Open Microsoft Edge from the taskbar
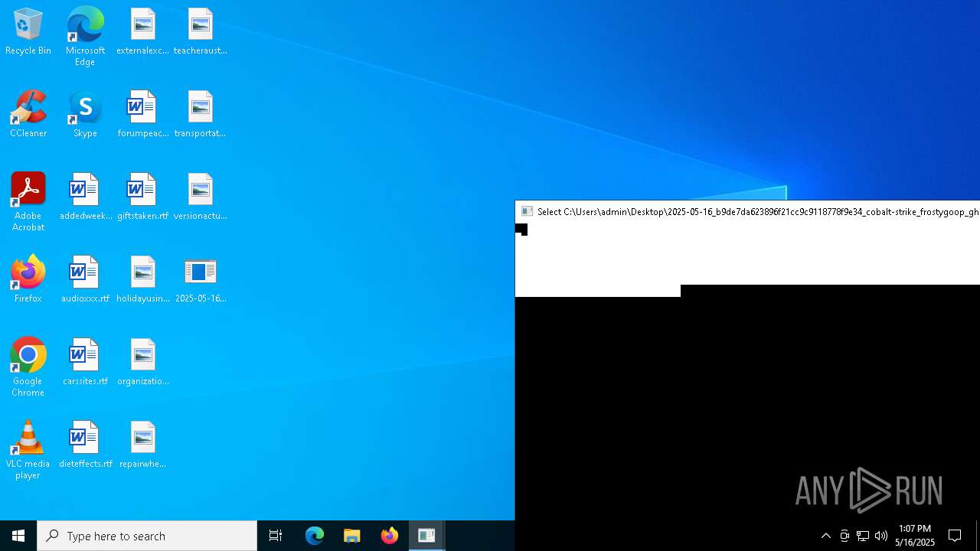 [x=315, y=536]
